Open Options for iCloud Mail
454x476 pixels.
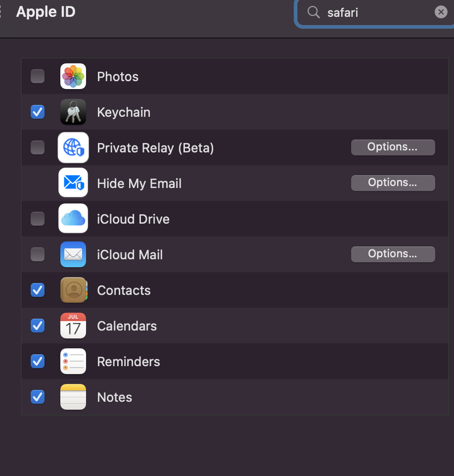point(393,254)
